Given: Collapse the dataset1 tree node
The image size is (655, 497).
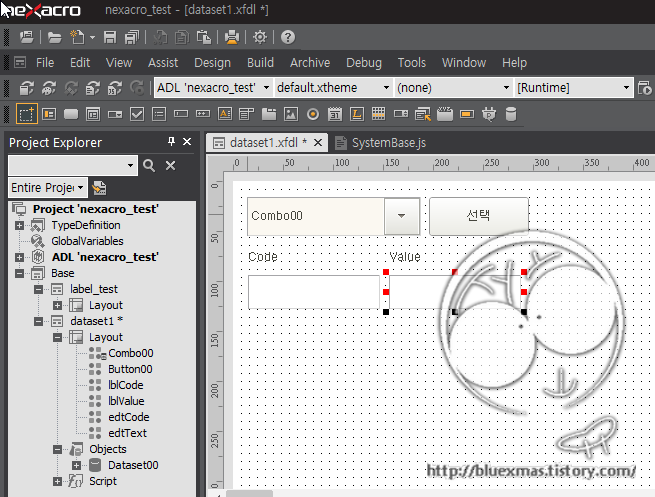Looking at the screenshot, I should pyautogui.click(x=38, y=321).
